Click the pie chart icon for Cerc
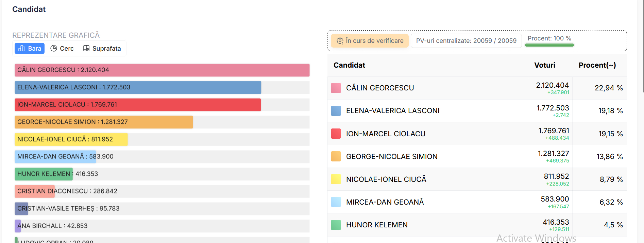 click(x=54, y=49)
